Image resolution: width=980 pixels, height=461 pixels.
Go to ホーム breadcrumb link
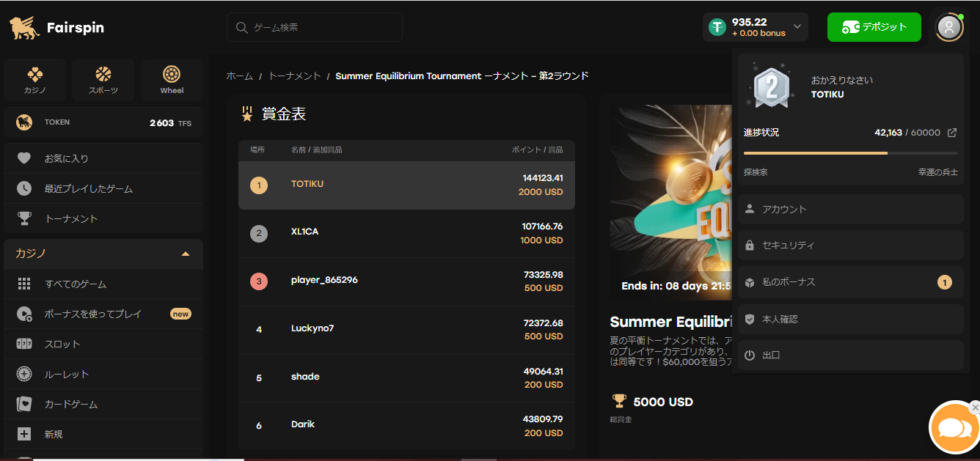[239, 76]
